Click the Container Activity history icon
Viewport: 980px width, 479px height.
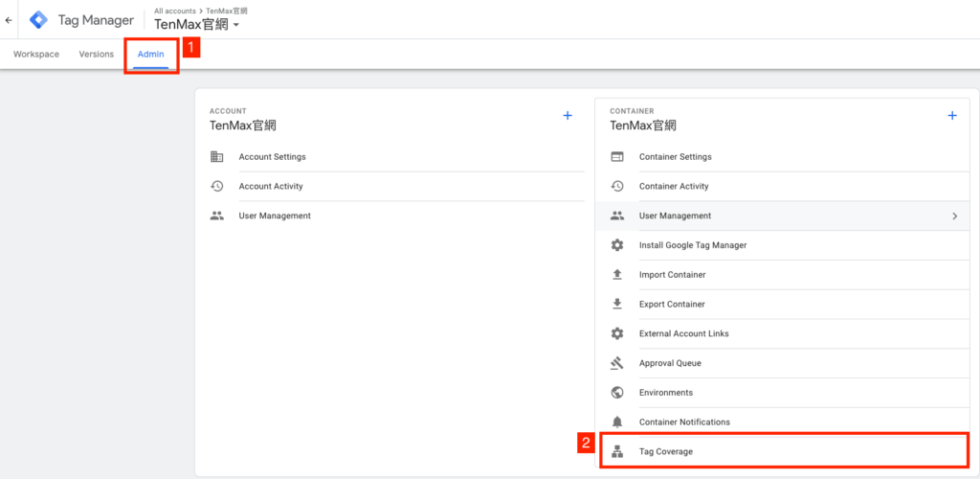pos(617,187)
